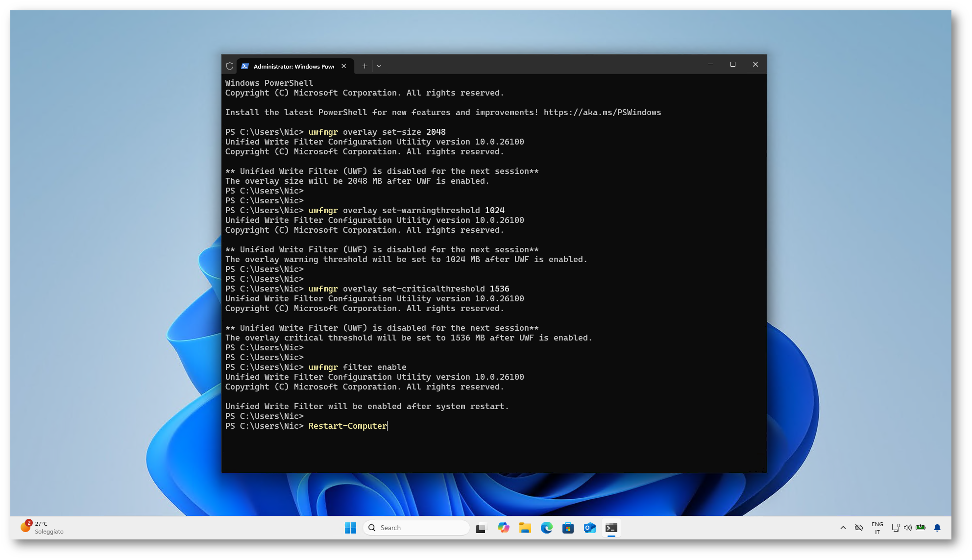Click the 'uwfmgr overlay set-criticalthreshold 1536' command
The height and width of the screenshot is (560, 972).
pyautogui.click(x=409, y=289)
